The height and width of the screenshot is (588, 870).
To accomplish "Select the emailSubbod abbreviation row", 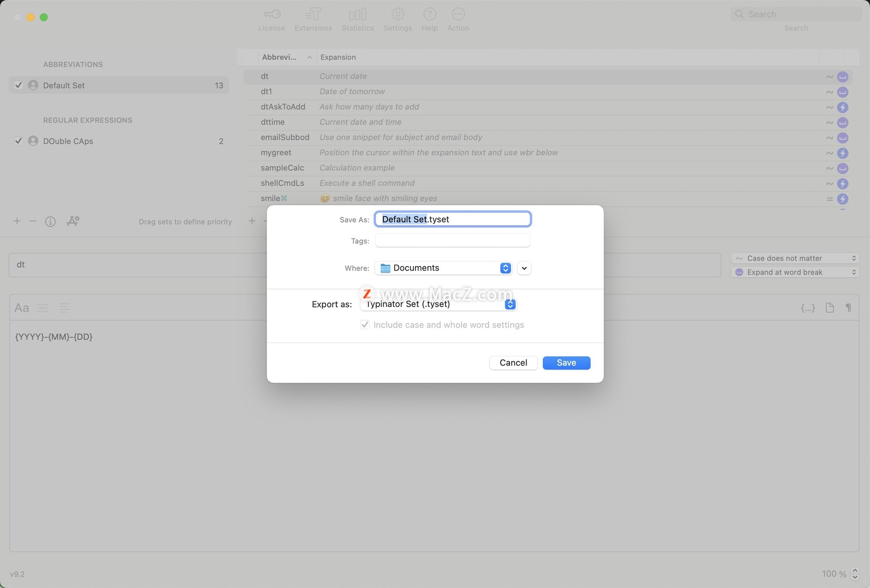I will (x=548, y=138).
